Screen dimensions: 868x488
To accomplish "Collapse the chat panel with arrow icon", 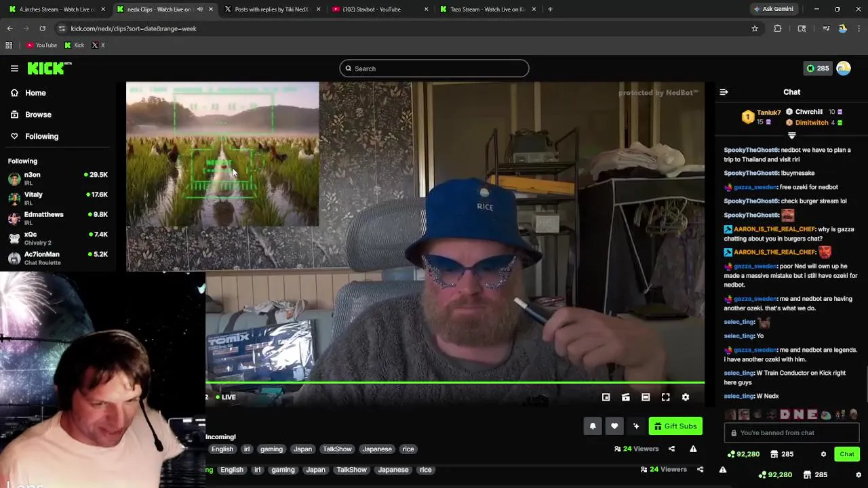I will click(724, 91).
